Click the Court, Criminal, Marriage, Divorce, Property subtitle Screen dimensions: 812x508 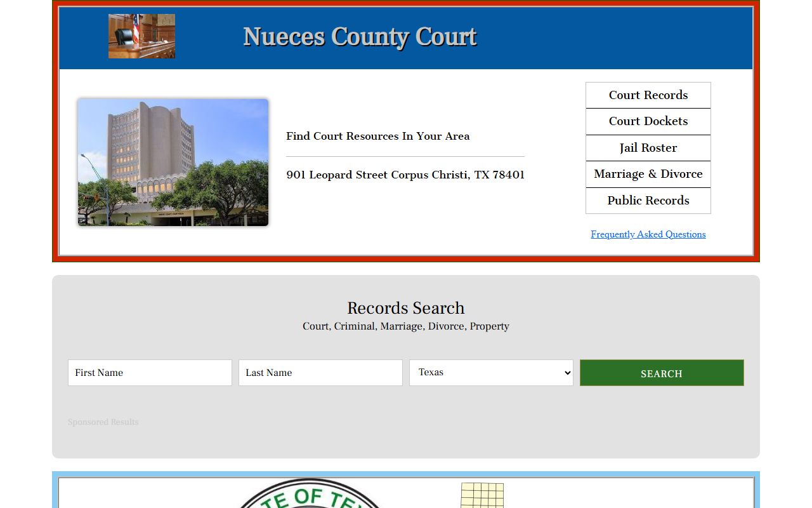406,326
